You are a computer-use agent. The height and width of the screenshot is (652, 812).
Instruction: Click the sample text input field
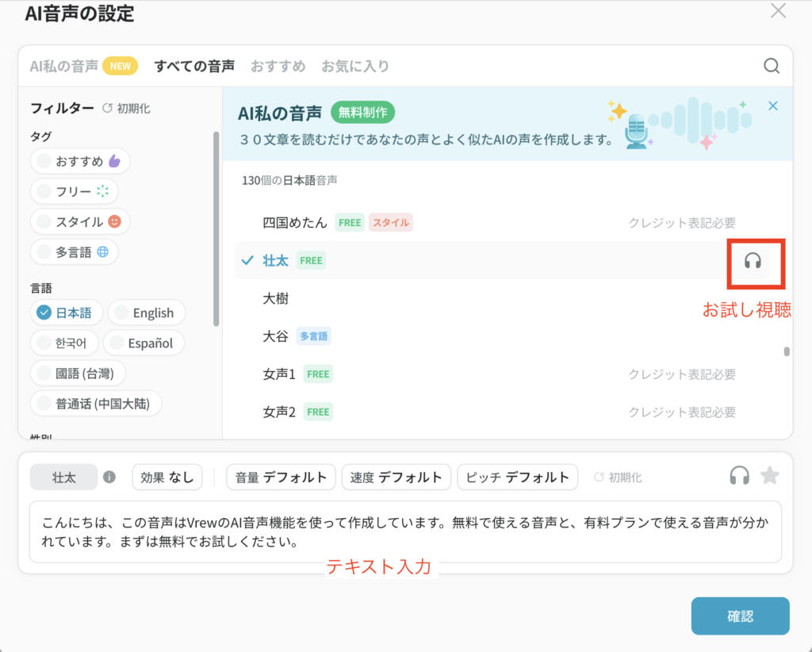pyautogui.click(x=404, y=531)
